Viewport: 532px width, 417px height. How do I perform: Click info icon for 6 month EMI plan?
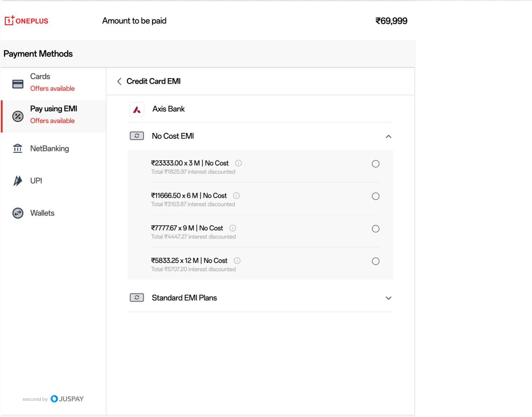pyautogui.click(x=237, y=196)
